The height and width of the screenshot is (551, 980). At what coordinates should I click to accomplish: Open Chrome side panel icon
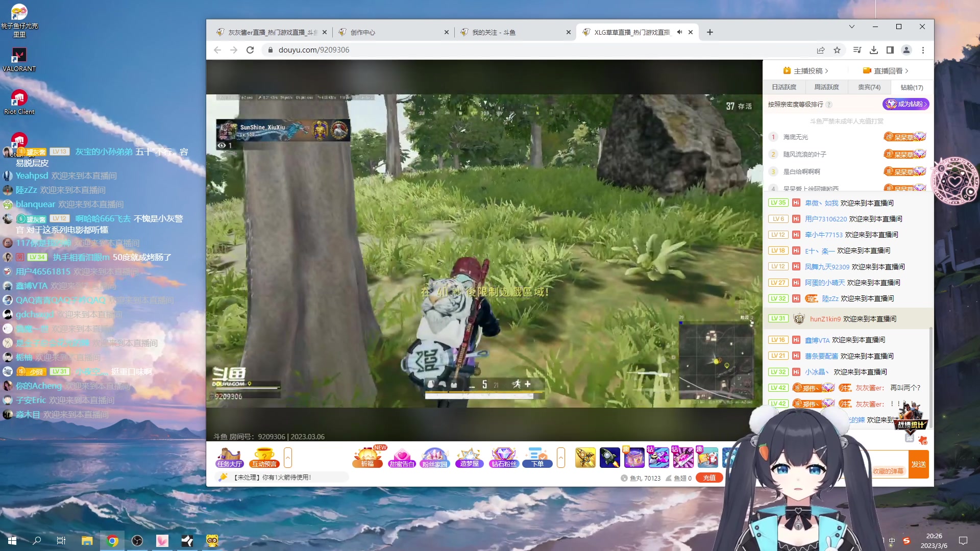coord(890,50)
